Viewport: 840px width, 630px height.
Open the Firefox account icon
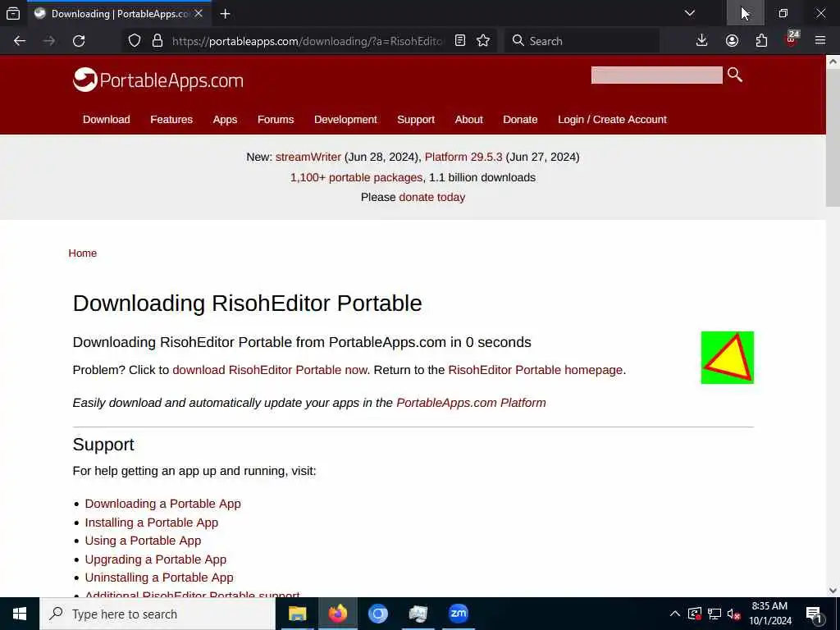[732, 41]
